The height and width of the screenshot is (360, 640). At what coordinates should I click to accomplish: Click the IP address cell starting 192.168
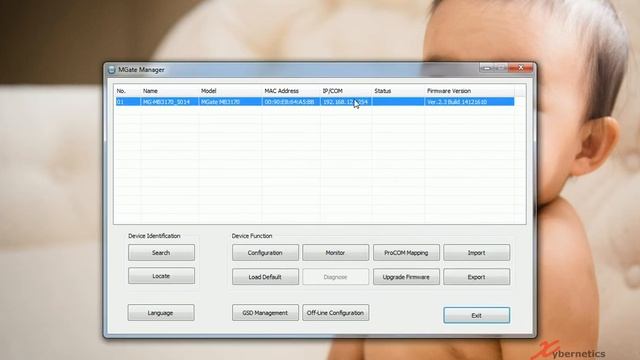pos(345,102)
